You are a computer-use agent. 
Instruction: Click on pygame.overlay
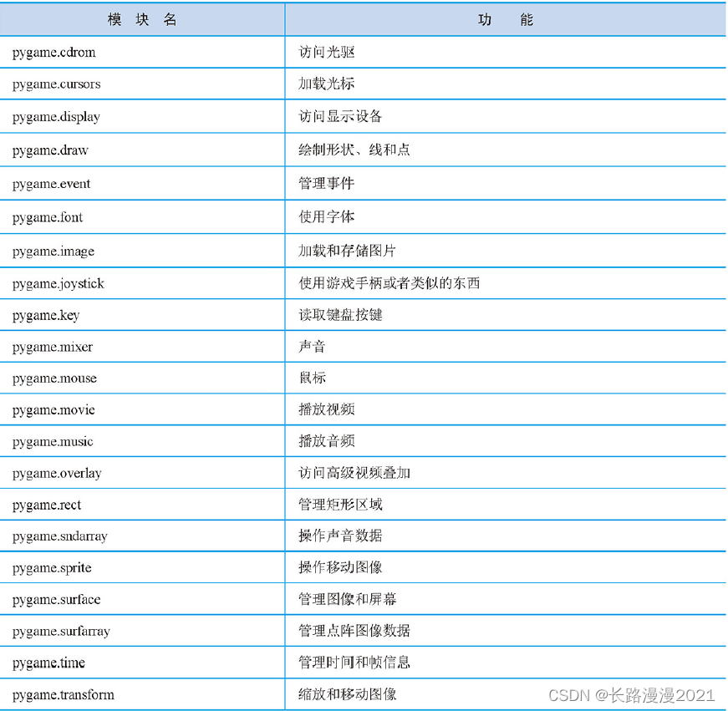[57, 474]
